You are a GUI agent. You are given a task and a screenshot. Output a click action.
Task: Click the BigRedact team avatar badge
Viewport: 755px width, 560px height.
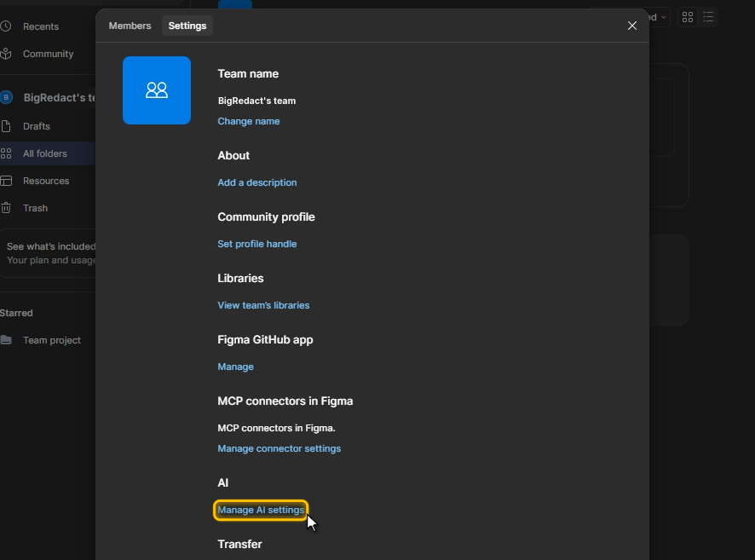pos(6,97)
